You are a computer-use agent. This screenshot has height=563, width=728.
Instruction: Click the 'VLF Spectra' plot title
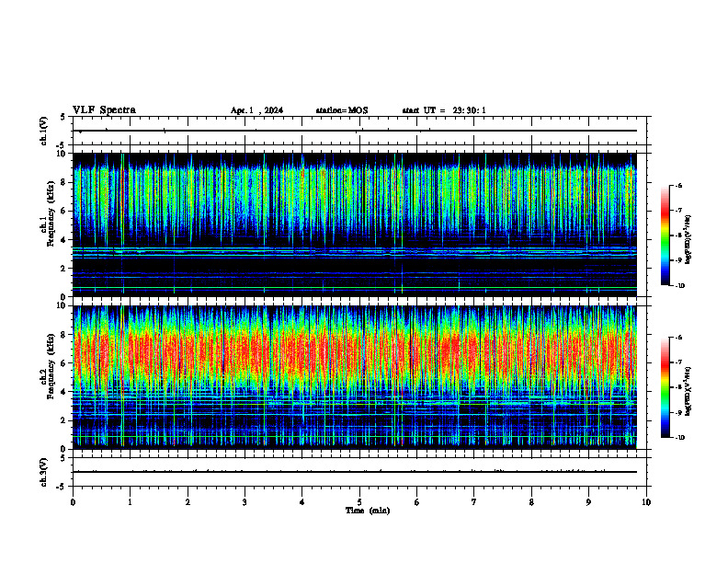tap(104, 110)
